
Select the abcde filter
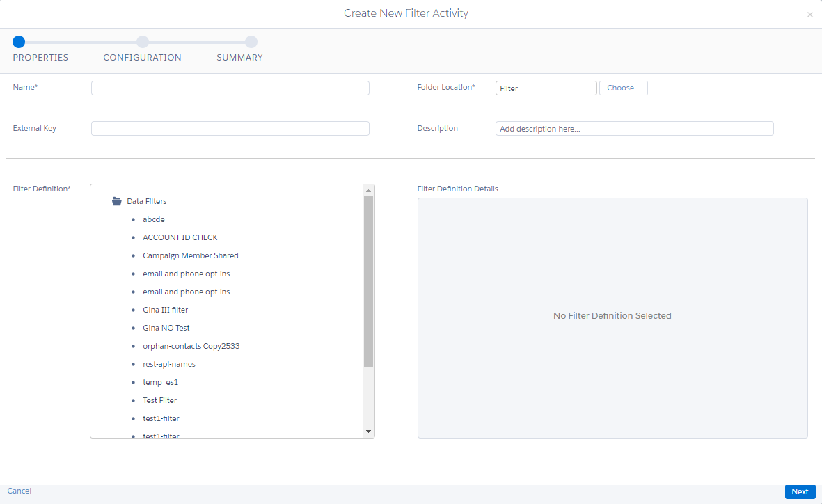(x=154, y=219)
